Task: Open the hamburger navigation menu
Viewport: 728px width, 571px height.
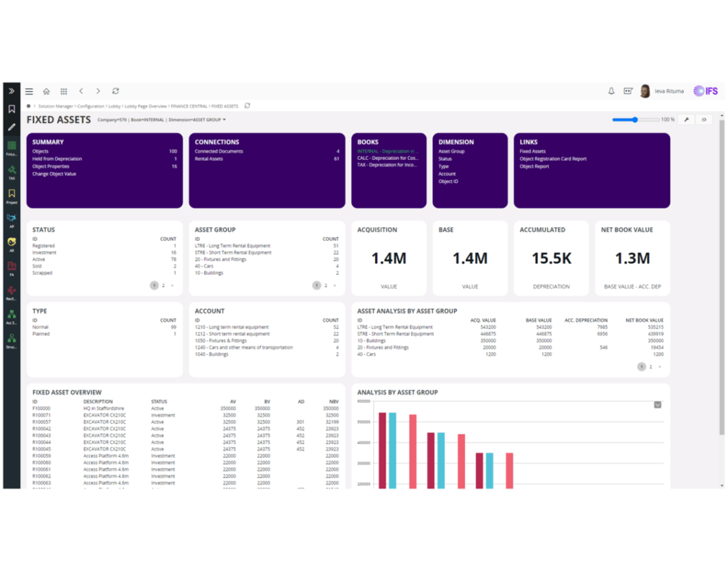Action: click(29, 91)
